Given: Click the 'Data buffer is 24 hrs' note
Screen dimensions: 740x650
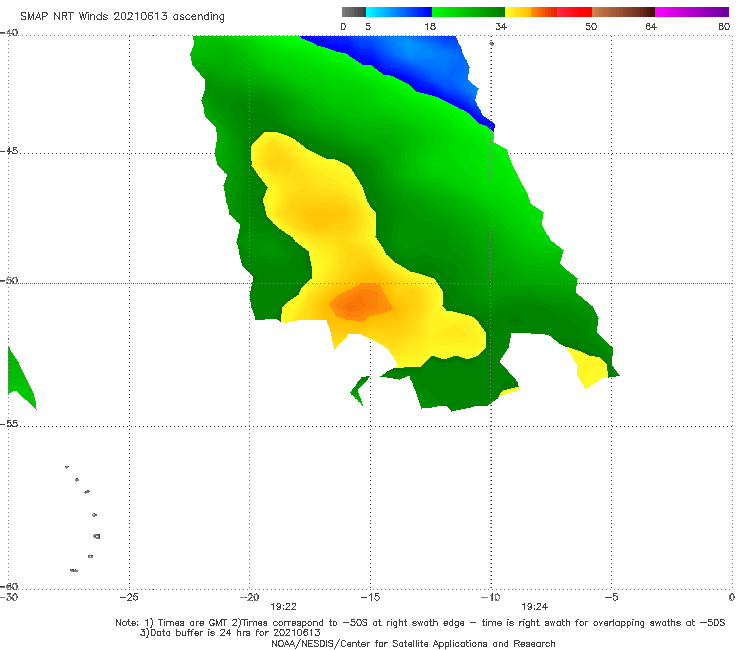Looking at the screenshot, I should point(230,633).
